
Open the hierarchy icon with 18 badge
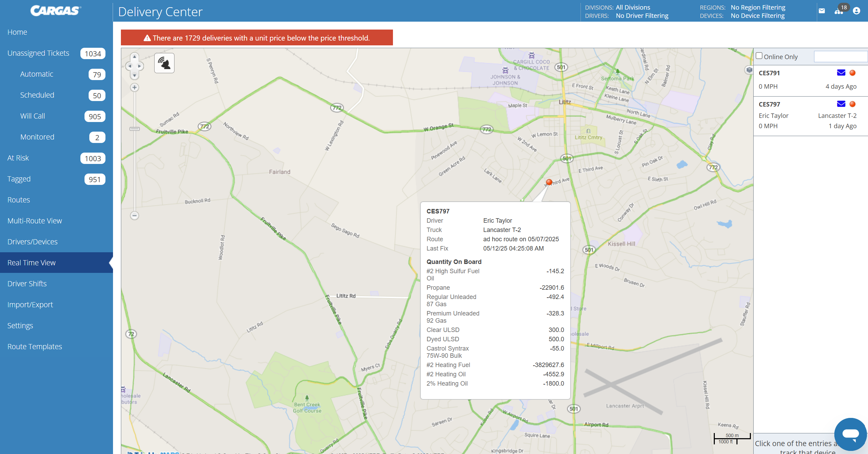click(x=838, y=11)
